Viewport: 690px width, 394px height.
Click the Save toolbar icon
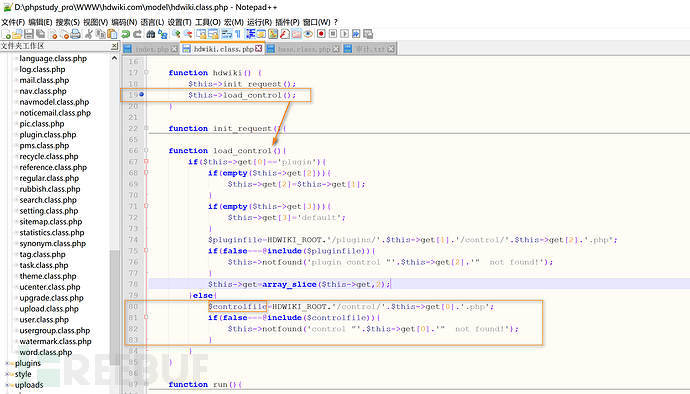point(29,34)
